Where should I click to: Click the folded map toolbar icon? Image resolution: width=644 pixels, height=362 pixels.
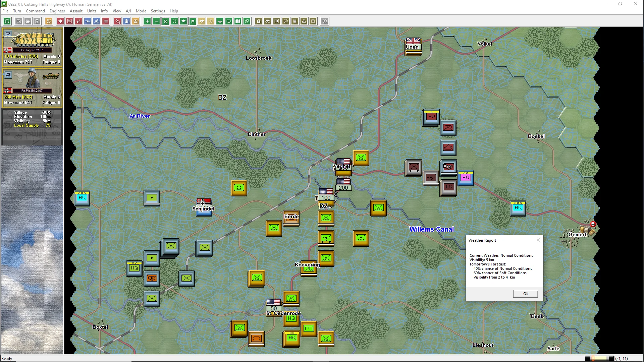pyautogui.click(x=238, y=21)
